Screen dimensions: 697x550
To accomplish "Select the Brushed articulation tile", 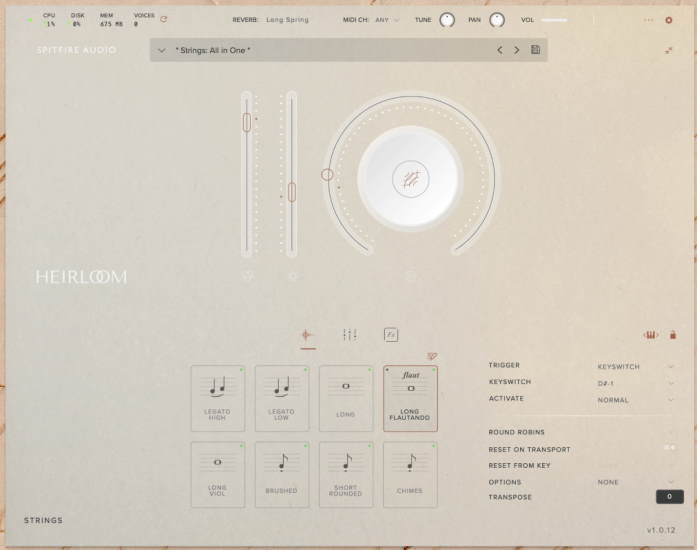I will (282, 474).
